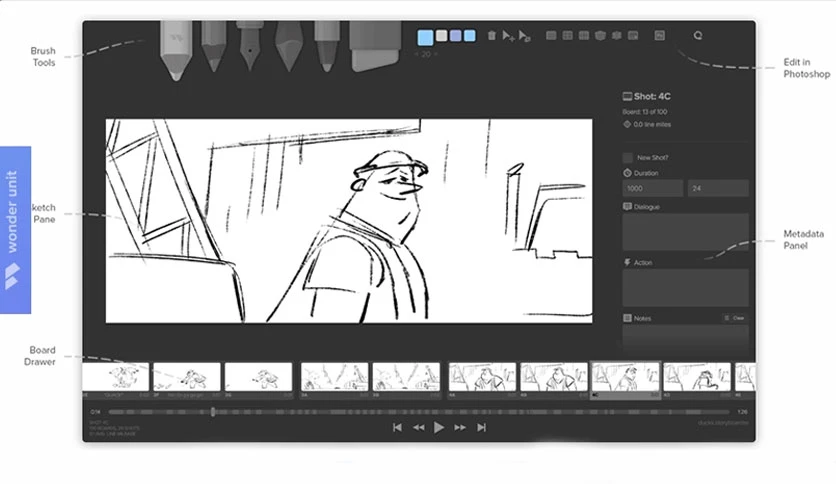Viewport: 836px width, 484px height.
Task: Open board in Photoshop with Ps icon
Action: click(660, 36)
